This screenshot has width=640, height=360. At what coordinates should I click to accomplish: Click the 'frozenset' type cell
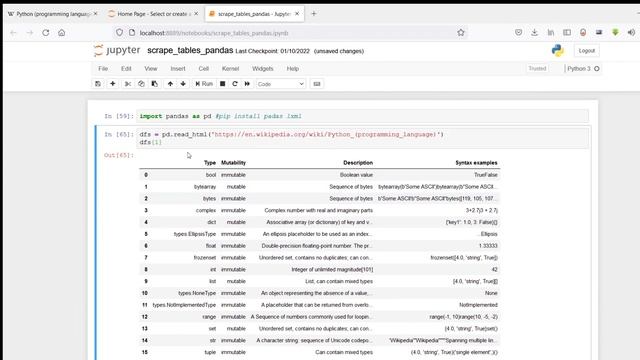click(x=205, y=258)
